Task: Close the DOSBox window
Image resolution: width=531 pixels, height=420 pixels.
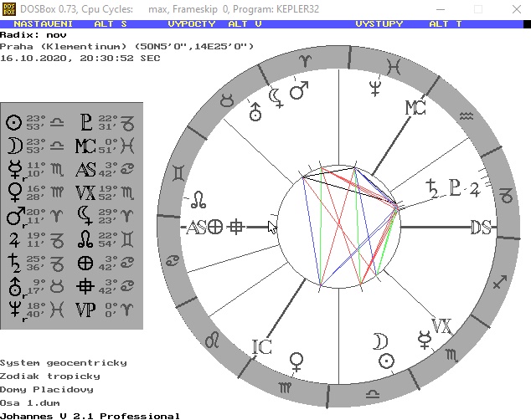Action: point(517,9)
